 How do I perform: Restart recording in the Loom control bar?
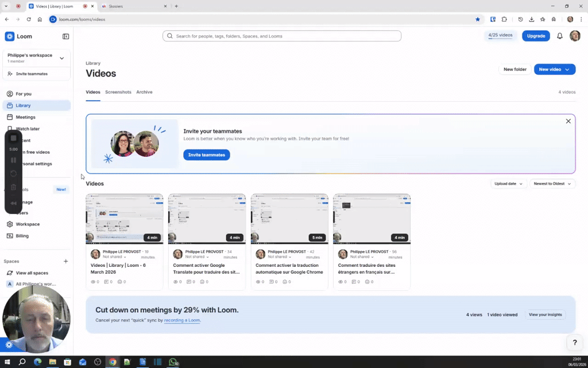pos(14,174)
